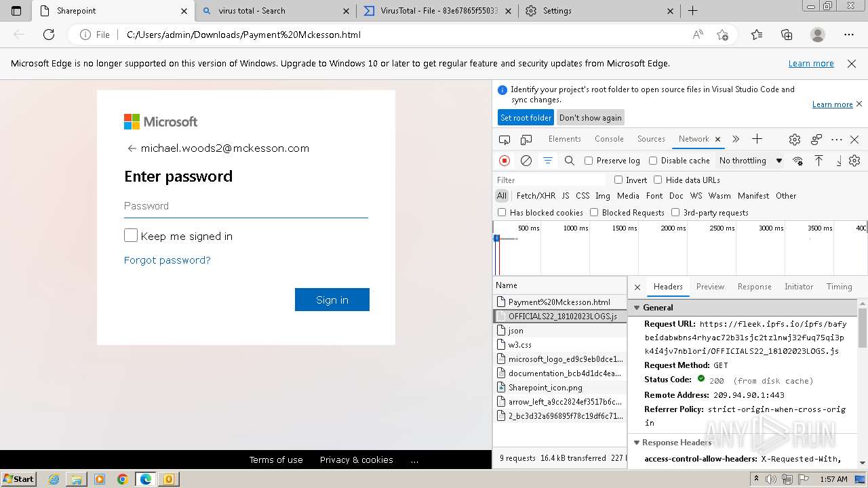868x488 pixels.
Task: Open DevTools settings gear icon
Action: [x=795, y=139]
